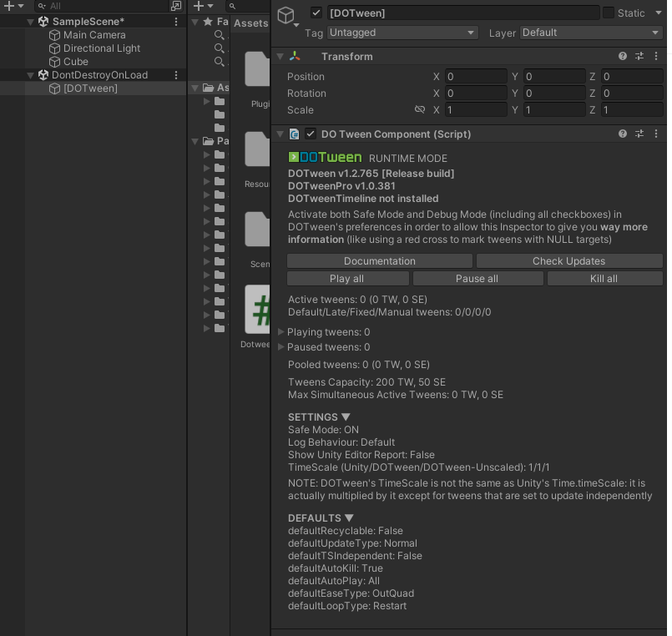The height and width of the screenshot is (636, 672).
Task: Open Transform component kebab menu
Action: pos(656,56)
